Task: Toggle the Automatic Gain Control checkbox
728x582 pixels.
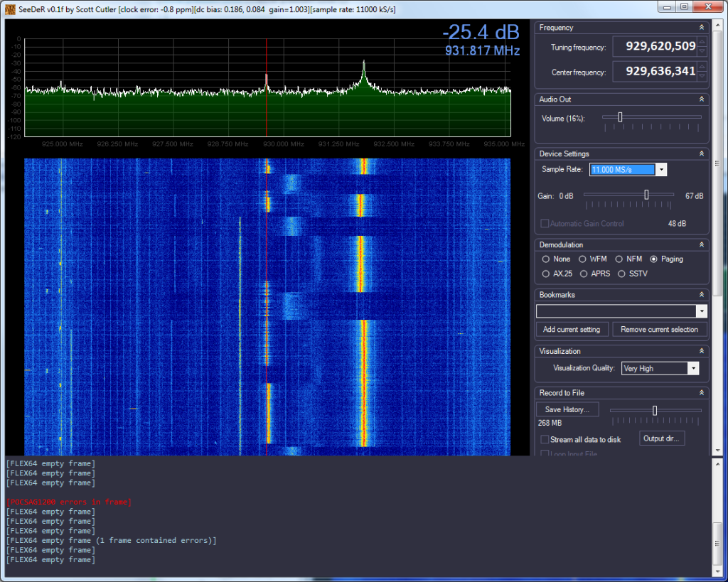Action: click(x=545, y=224)
